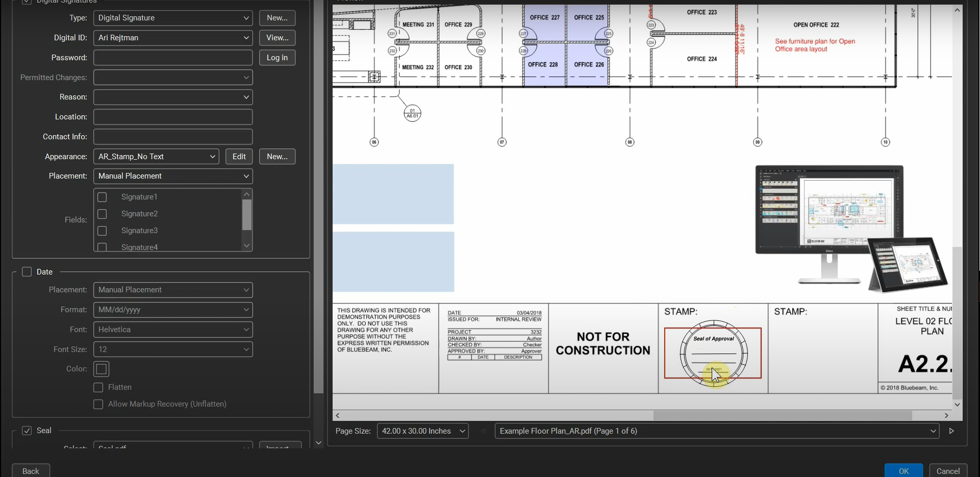The width and height of the screenshot is (980, 477).
Task: Open the date Color swatch picker
Action: click(x=101, y=368)
